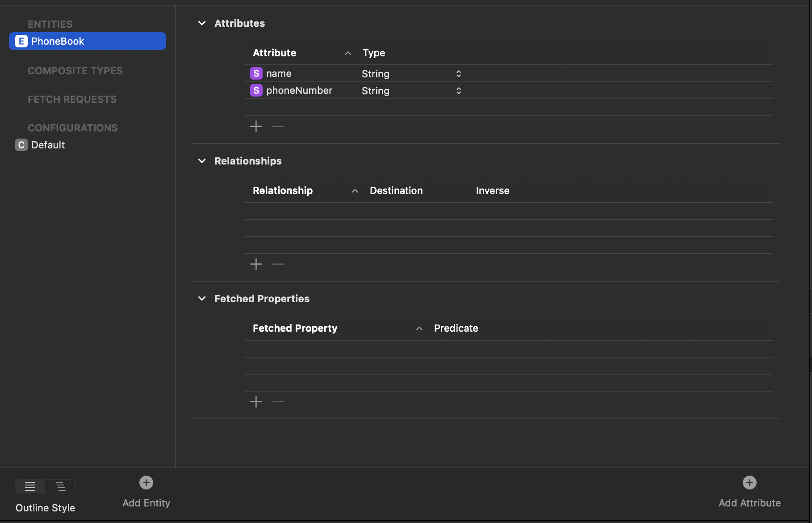Toggle Attribute column sort order
The image size is (812, 523).
pyautogui.click(x=347, y=53)
